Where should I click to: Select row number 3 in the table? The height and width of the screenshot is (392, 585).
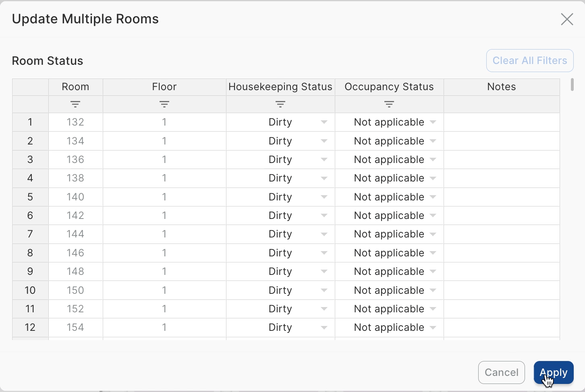coord(30,159)
